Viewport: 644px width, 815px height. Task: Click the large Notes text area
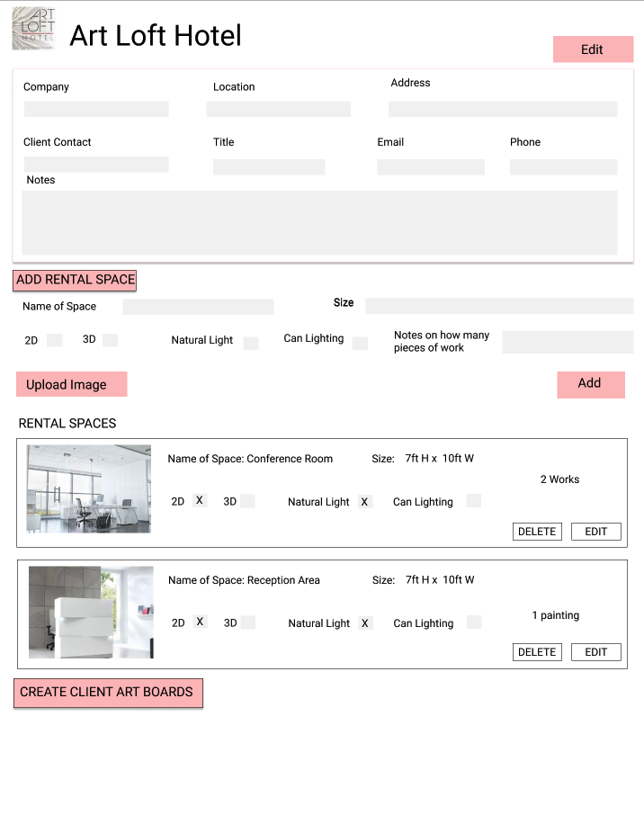(319, 222)
